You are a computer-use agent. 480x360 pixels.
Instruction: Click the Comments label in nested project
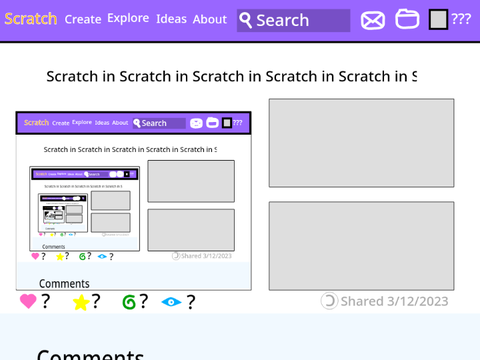click(64, 284)
